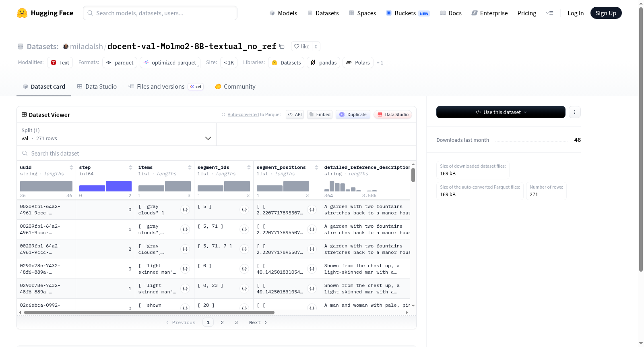Image resolution: width=644 pixels, height=347 pixels.
Task: Open Docs in navigation
Action: coord(450,13)
